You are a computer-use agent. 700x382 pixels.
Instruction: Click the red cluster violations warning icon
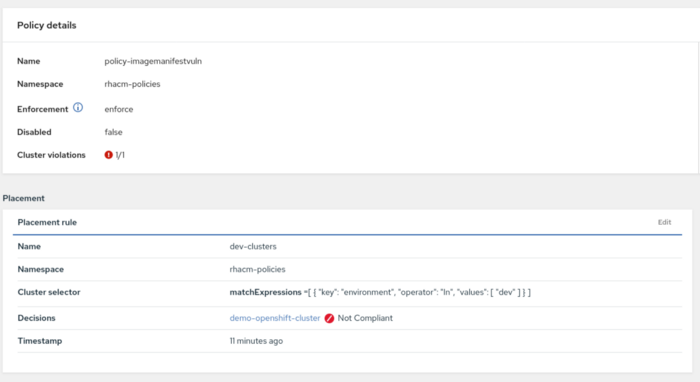(x=108, y=155)
